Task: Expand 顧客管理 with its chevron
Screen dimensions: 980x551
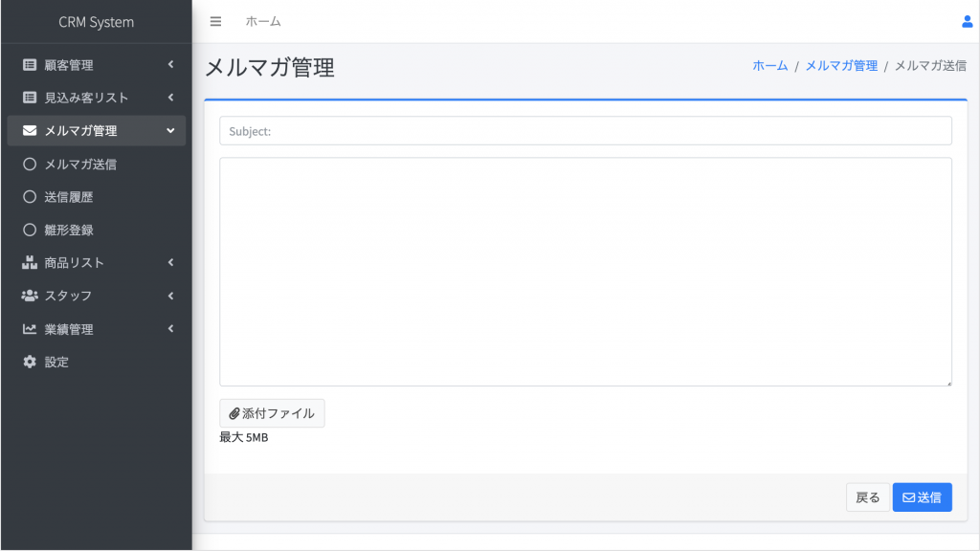Action: click(x=170, y=64)
